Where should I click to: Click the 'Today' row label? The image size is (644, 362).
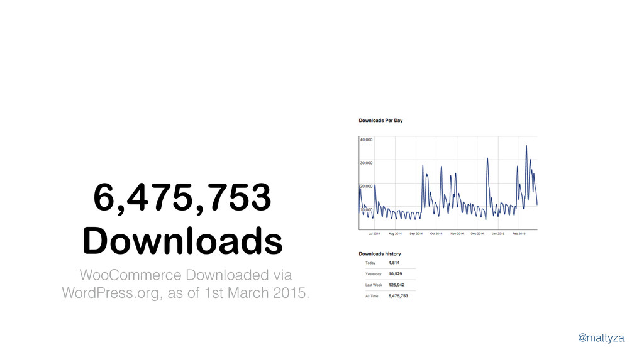[x=370, y=263]
